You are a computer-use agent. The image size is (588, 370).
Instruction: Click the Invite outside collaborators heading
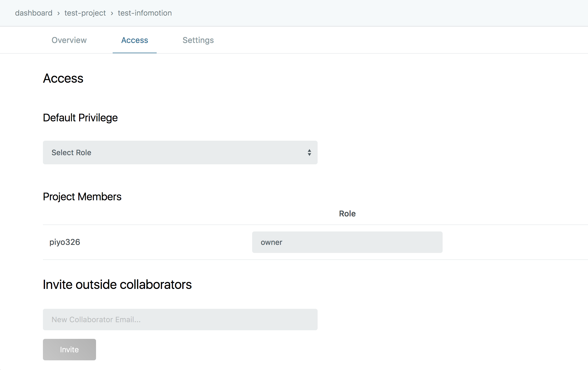[117, 284]
